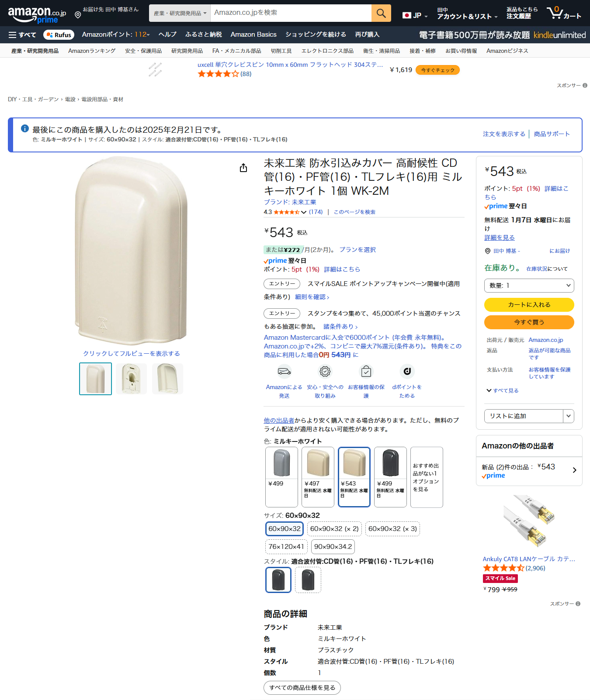Select size option 90×90×34.2
This screenshot has height=700, width=590.
tap(333, 547)
